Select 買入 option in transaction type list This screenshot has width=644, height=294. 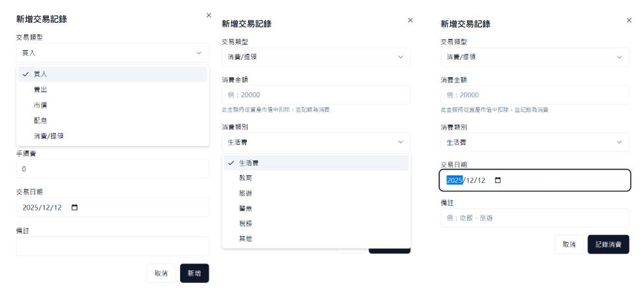(x=112, y=74)
